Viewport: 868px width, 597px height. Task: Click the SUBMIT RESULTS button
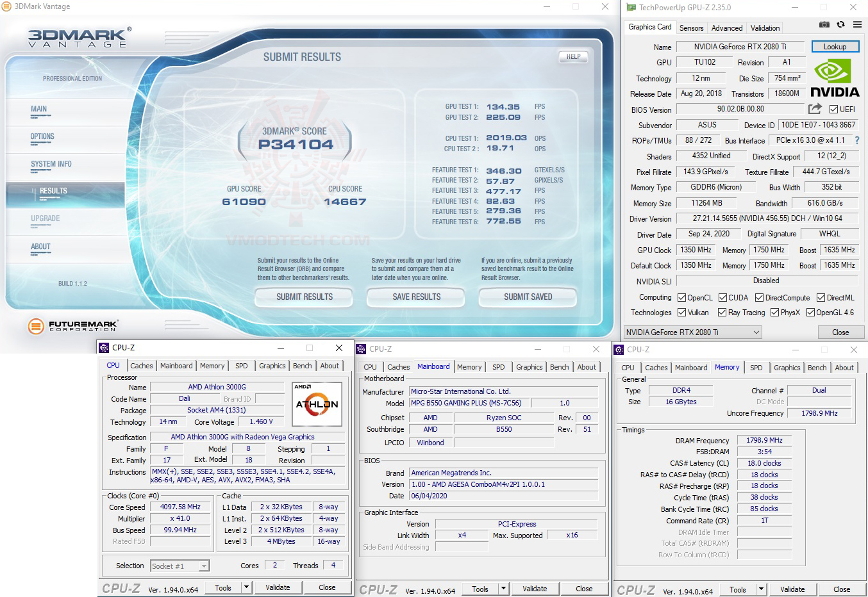click(305, 297)
